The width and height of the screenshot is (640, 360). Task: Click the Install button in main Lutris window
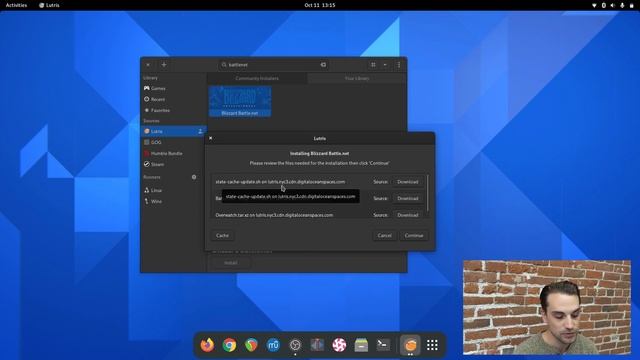(x=231, y=263)
